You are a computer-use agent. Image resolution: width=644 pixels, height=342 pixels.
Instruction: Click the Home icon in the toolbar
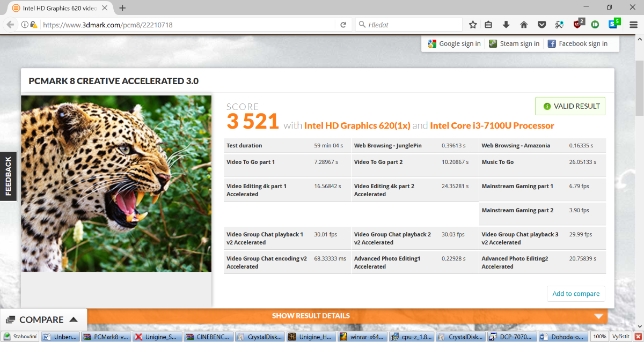524,25
